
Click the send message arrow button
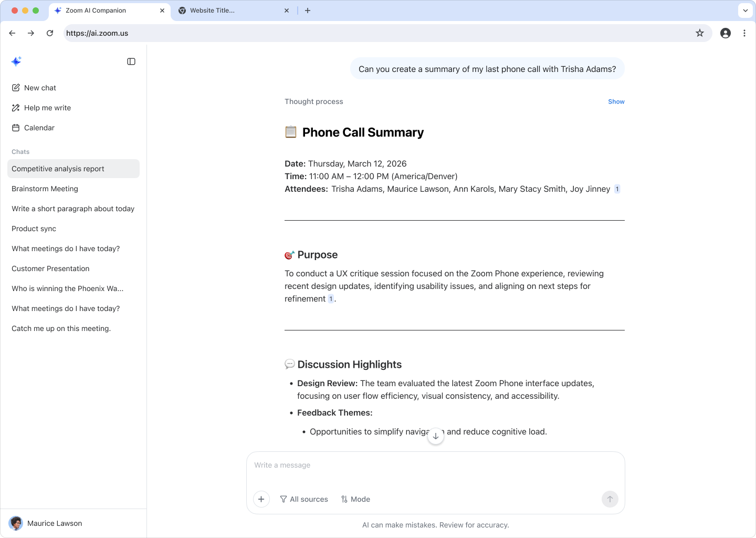click(610, 499)
